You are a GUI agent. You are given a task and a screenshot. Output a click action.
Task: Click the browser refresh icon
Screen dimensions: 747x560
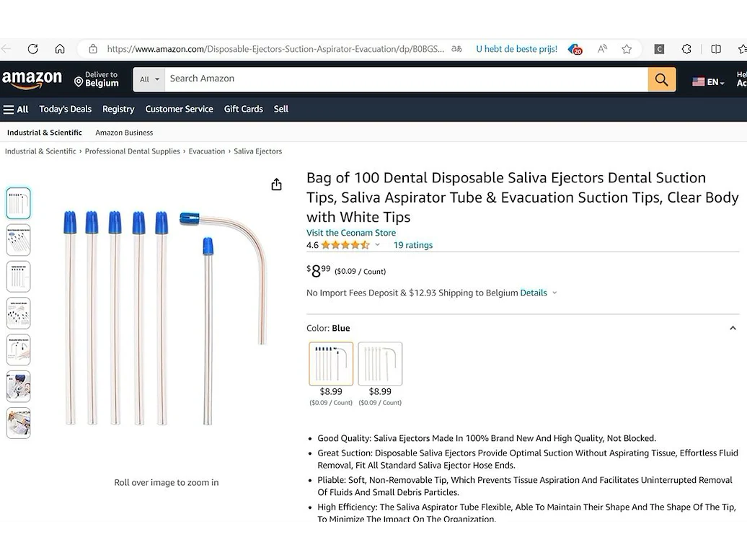coord(33,48)
